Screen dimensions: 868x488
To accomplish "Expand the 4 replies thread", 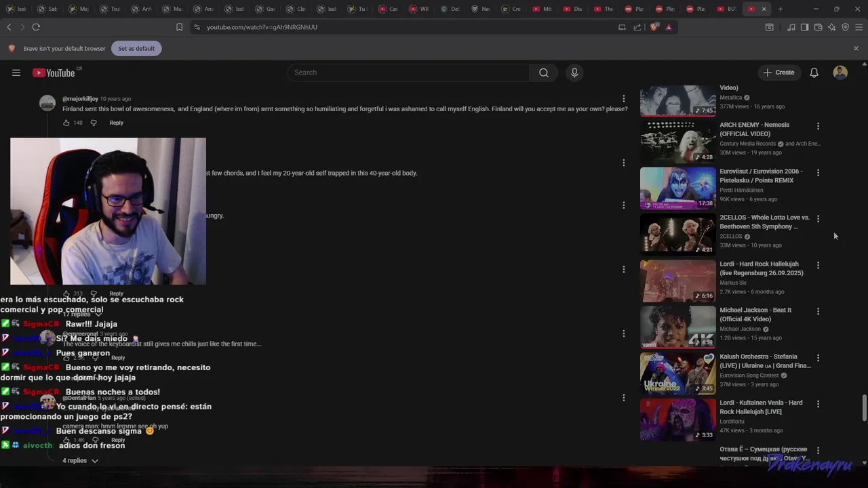I will 80,461.
